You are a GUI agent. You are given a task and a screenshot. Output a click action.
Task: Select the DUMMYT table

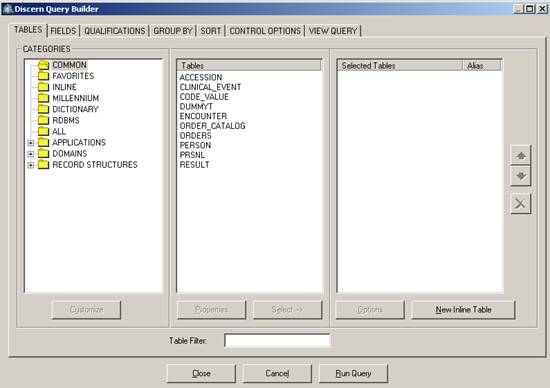click(x=196, y=106)
